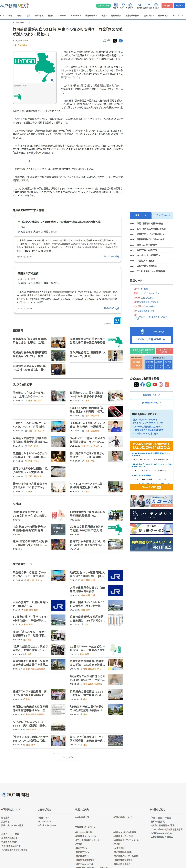The image size is (186, 868).
Task: Click 詳しくはこちら arrow for 軽作業 job
Action: pyautogui.click(x=117, y=256)
